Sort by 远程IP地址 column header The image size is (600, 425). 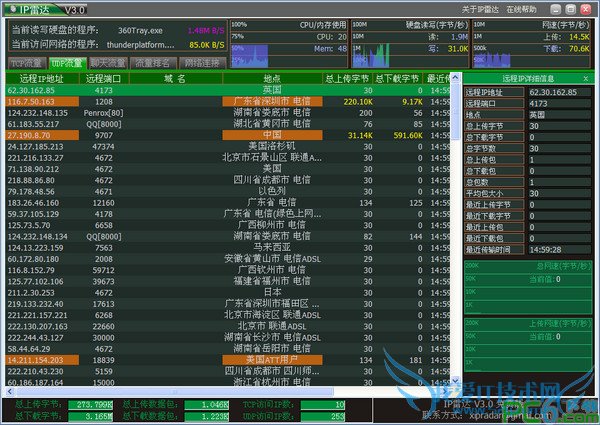[41, 77]
